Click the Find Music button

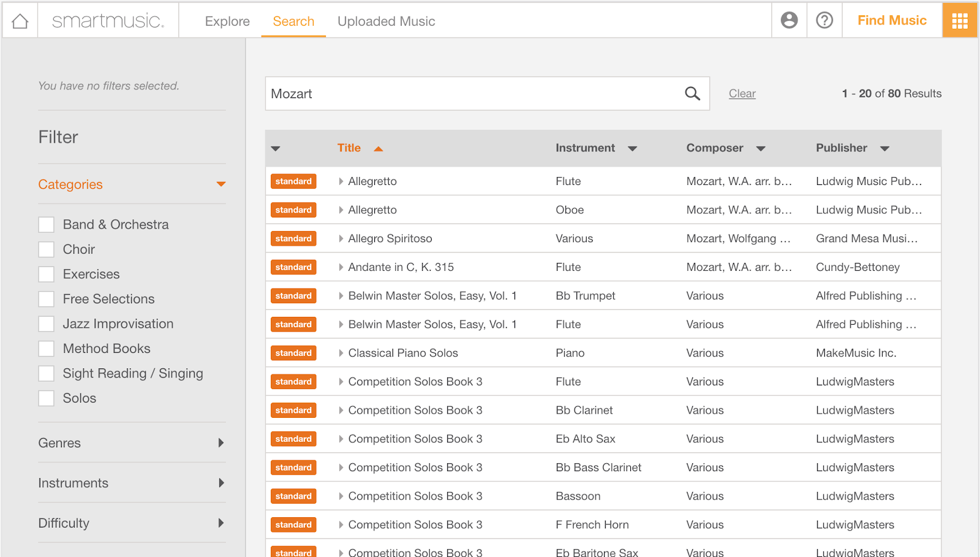tap(892, 20)
